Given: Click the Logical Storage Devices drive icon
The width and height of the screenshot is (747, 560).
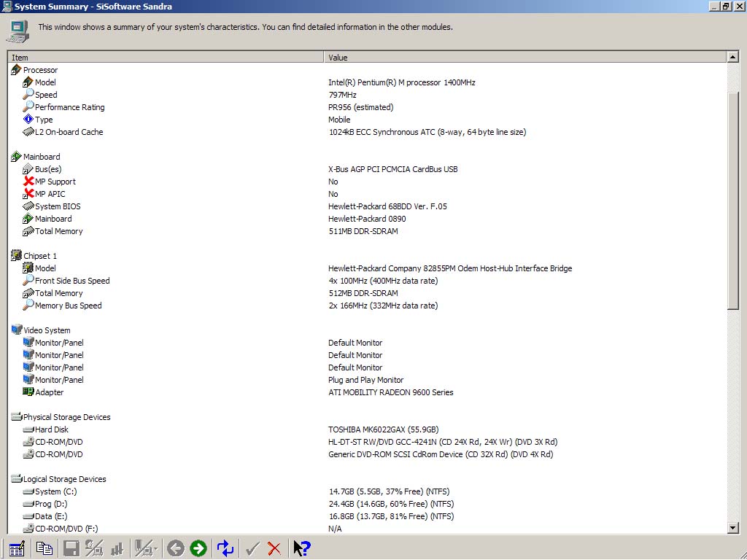Looking at the screenshot, I should pos(16,478).
